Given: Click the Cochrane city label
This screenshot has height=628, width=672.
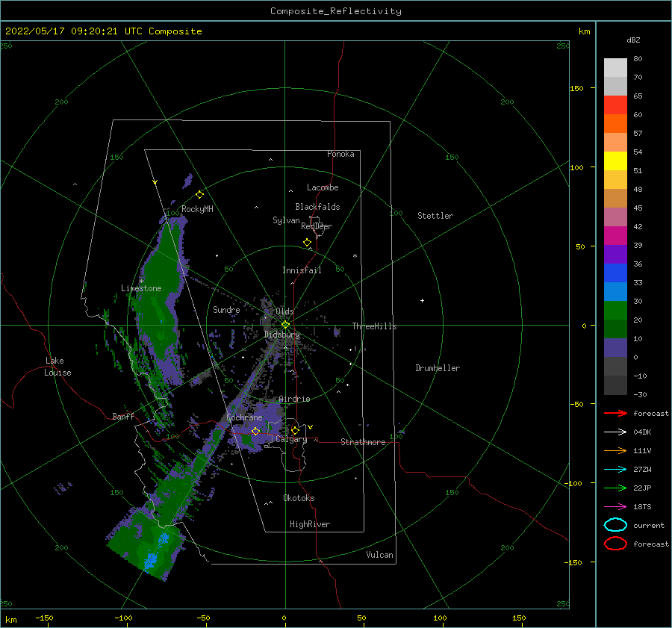Looking at the screenshot, I should click(x=244, y=417).
